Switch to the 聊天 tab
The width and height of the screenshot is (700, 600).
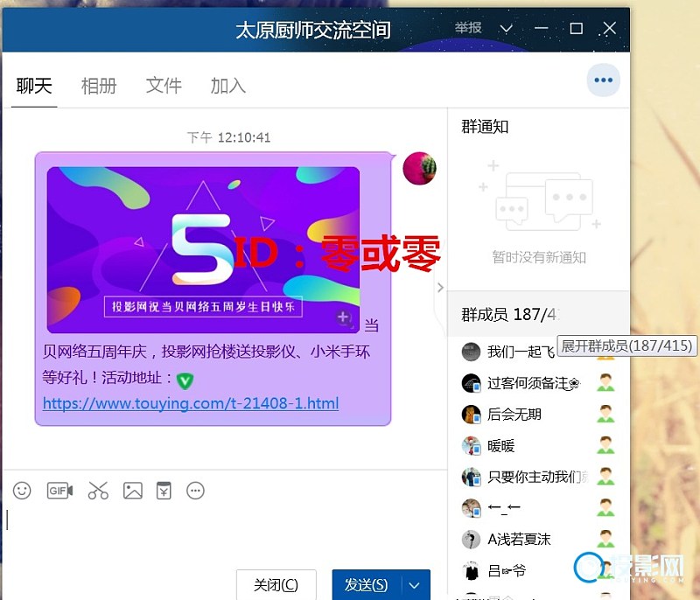pyautogui.click(x=34, y=86)
